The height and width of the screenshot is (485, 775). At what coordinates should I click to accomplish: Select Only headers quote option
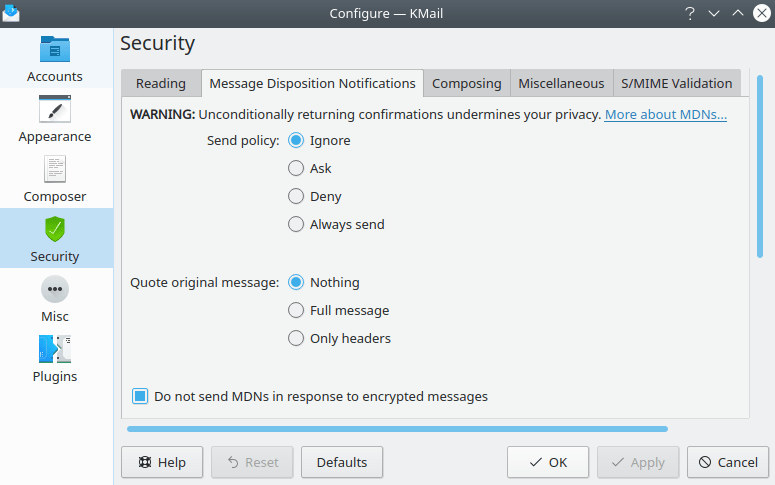click(296, 339)
